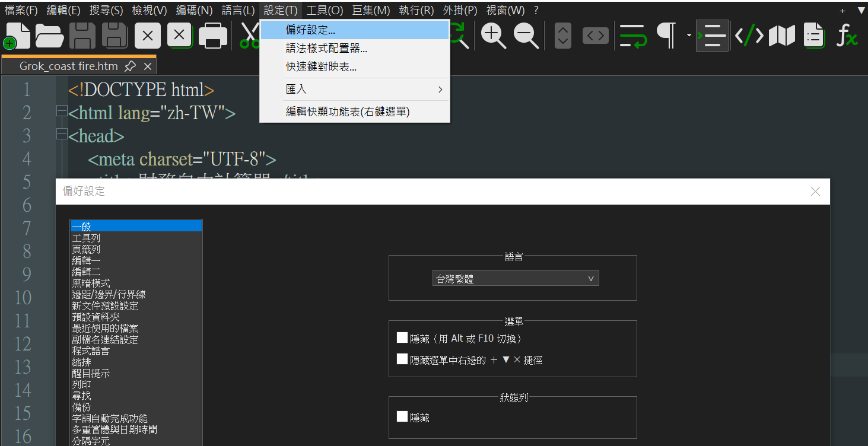868x446 pixels.
Task: Collapse the fold marker on line 2
Action: pos(61,111)
